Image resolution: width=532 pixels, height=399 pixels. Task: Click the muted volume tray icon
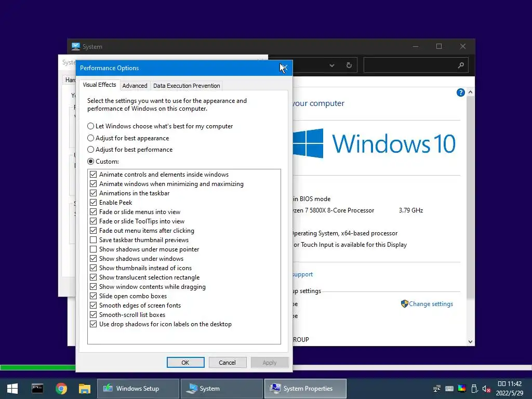coord(486,389)
